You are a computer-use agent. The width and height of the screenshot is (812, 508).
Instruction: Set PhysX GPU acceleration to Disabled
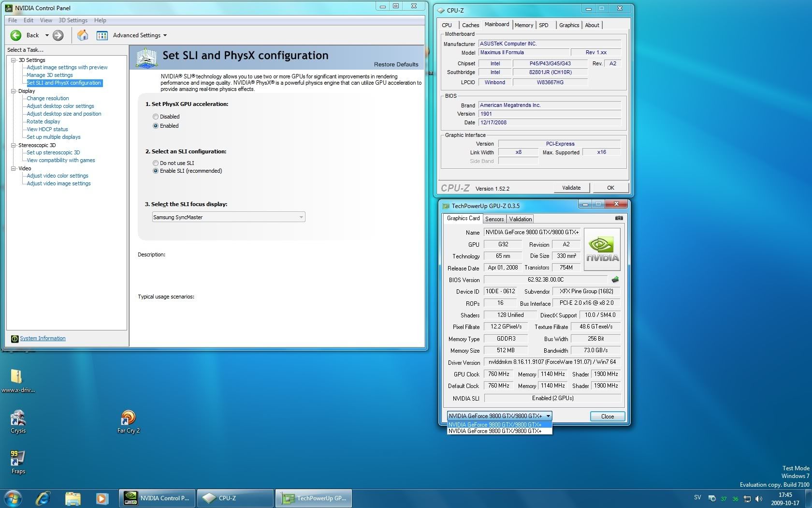pyautogui.click(x=156, y=117)
